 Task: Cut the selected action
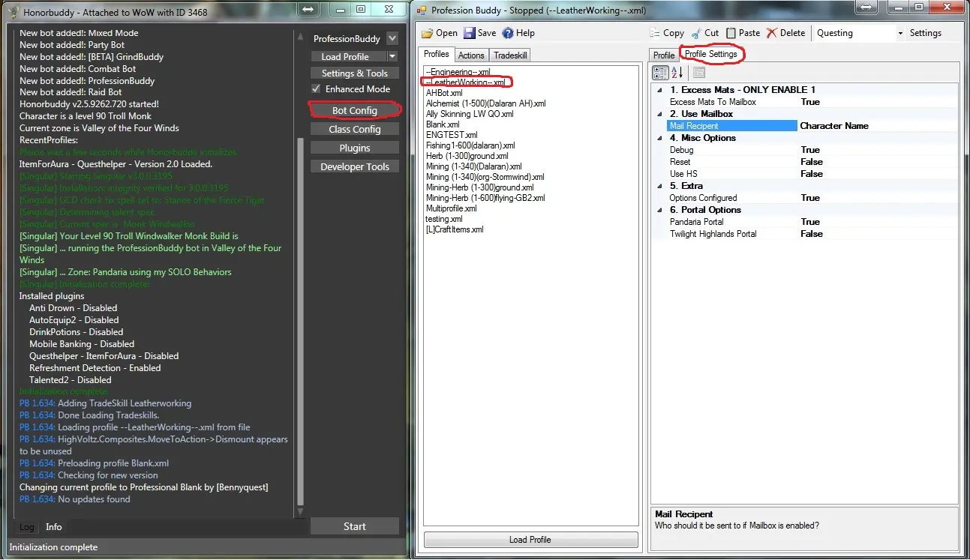point(704,33)
